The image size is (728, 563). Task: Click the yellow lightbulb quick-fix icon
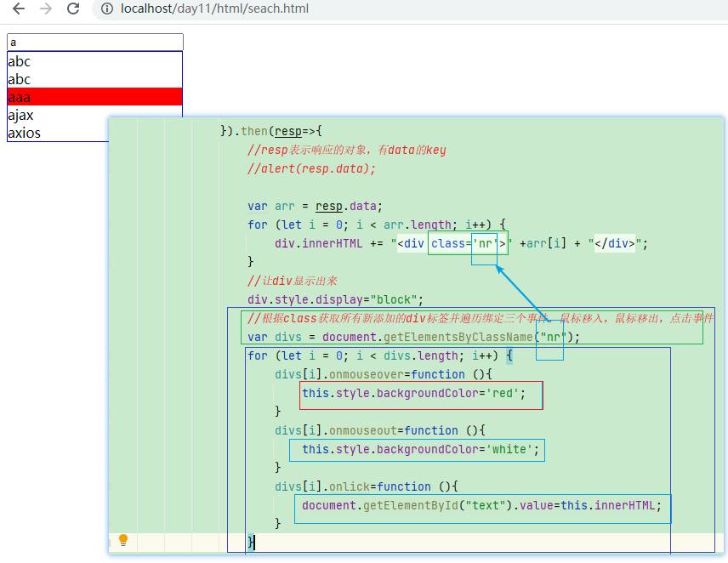pyautogui.click(x=122, y=541)
